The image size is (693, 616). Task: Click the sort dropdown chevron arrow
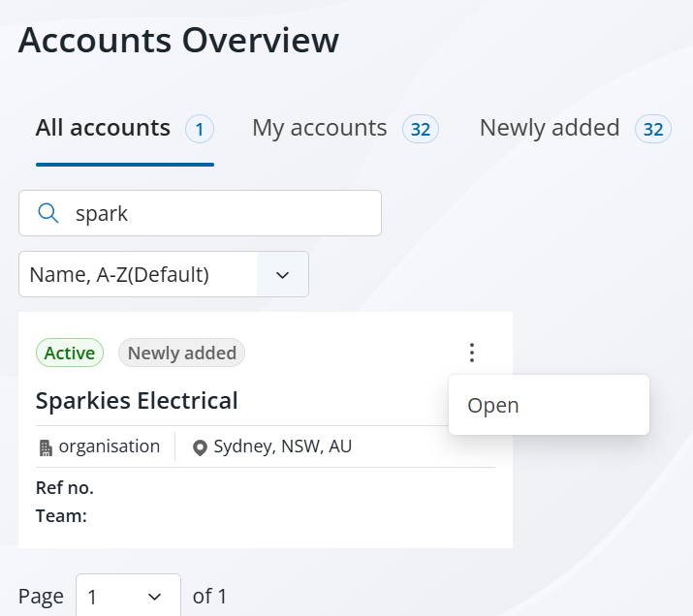point(282,275)
